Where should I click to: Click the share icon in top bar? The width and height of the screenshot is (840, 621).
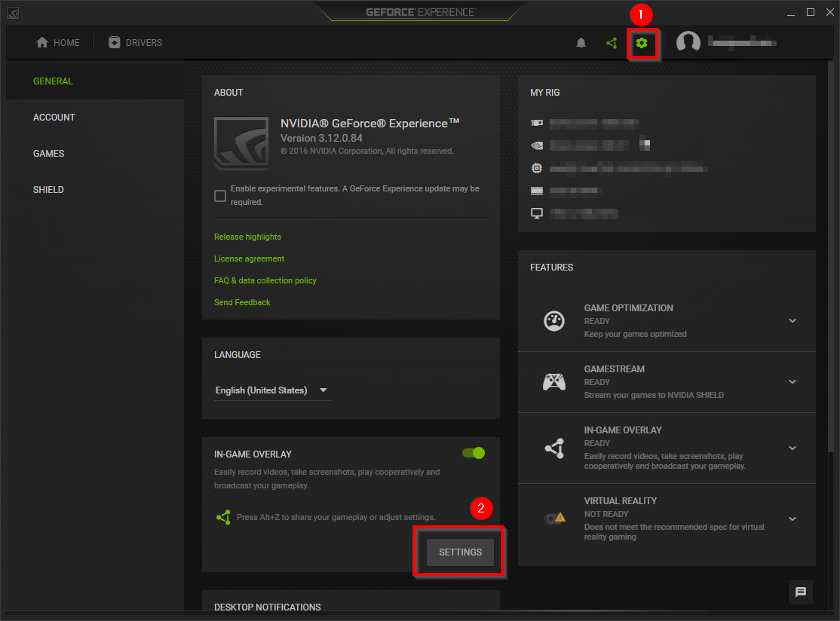coord(612,43)
